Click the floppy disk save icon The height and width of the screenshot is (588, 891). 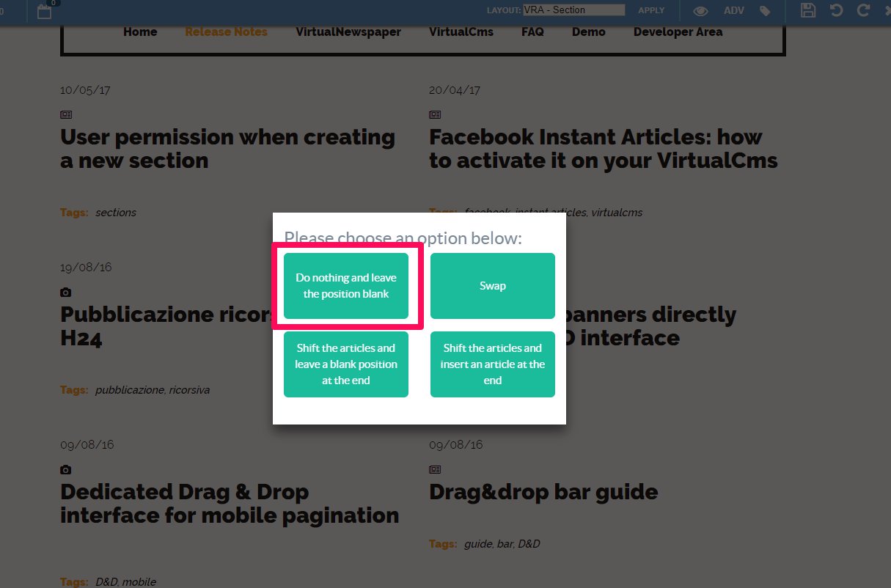click(807, 10)
